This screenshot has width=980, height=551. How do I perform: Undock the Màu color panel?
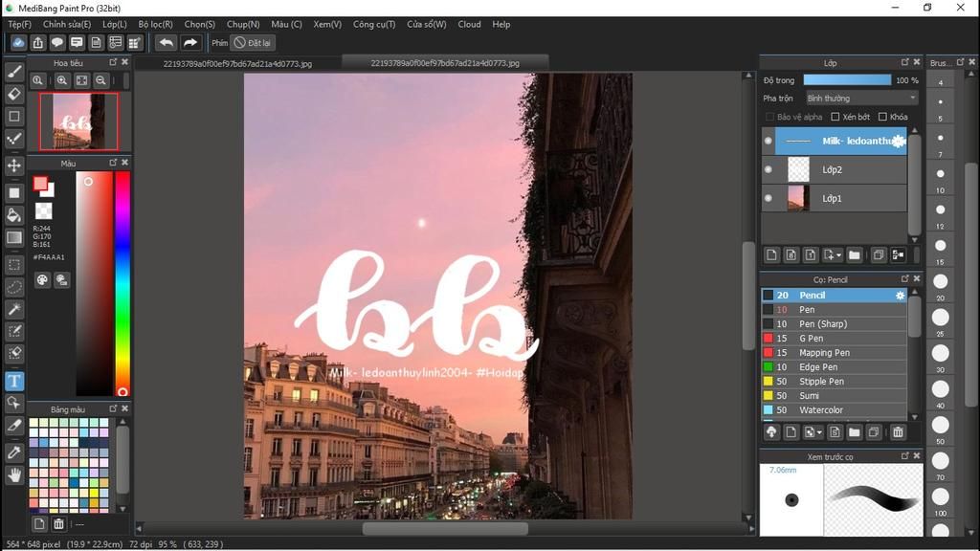click(113, 163)
